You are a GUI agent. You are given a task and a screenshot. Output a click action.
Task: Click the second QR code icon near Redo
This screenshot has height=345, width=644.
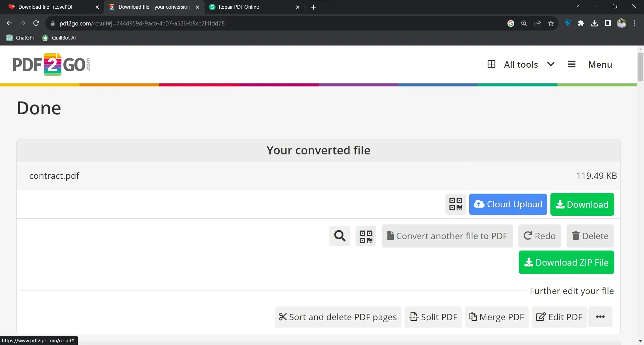pyautogui.click(x=366, y=236)
